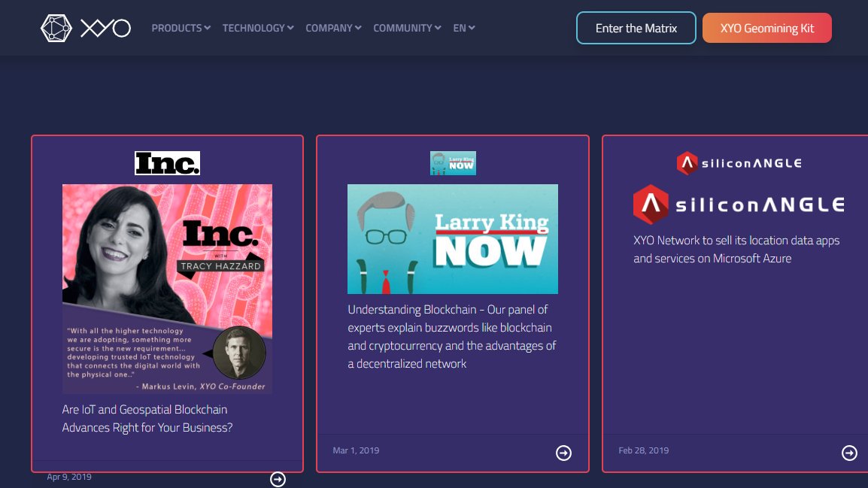Click the Apr 9, 2019 date text

pos(69,477)
